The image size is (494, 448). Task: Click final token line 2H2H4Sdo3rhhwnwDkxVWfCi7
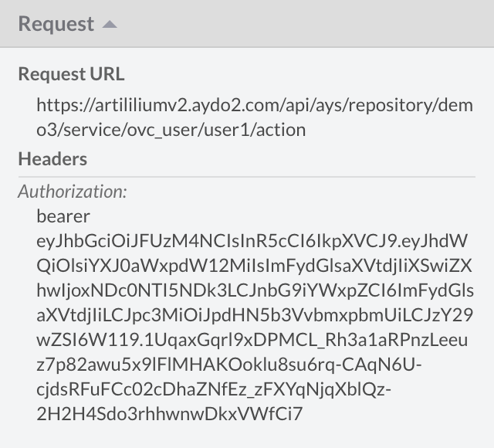(x=170, y=414)
